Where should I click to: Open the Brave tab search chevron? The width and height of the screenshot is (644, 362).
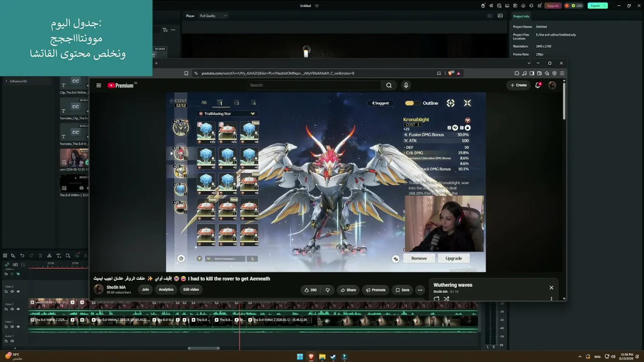529,63
